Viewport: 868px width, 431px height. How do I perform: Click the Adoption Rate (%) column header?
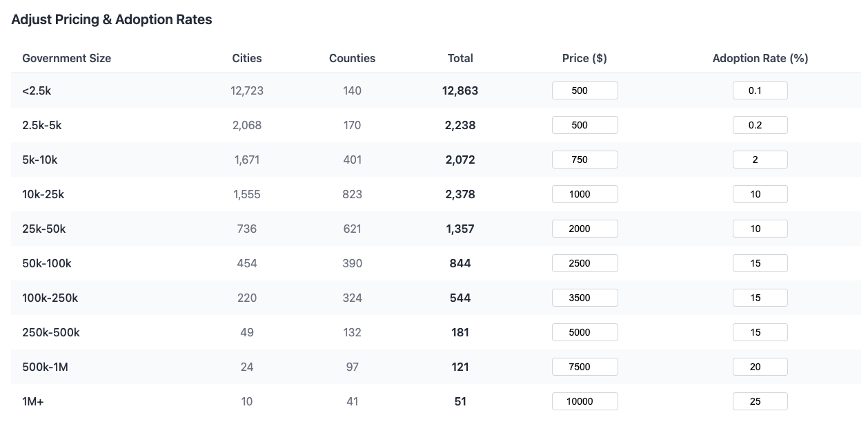tap(760, 59)
